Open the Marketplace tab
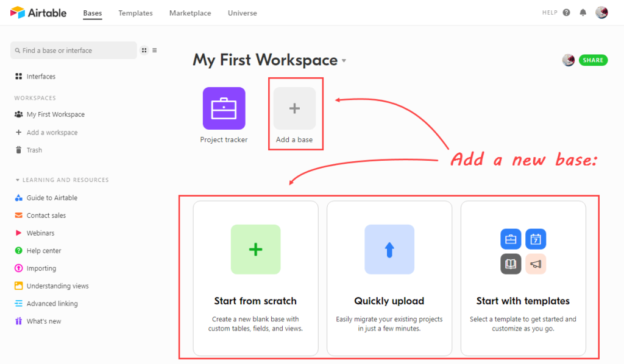This screenshot has height=364, width=624. pos(190,13)
